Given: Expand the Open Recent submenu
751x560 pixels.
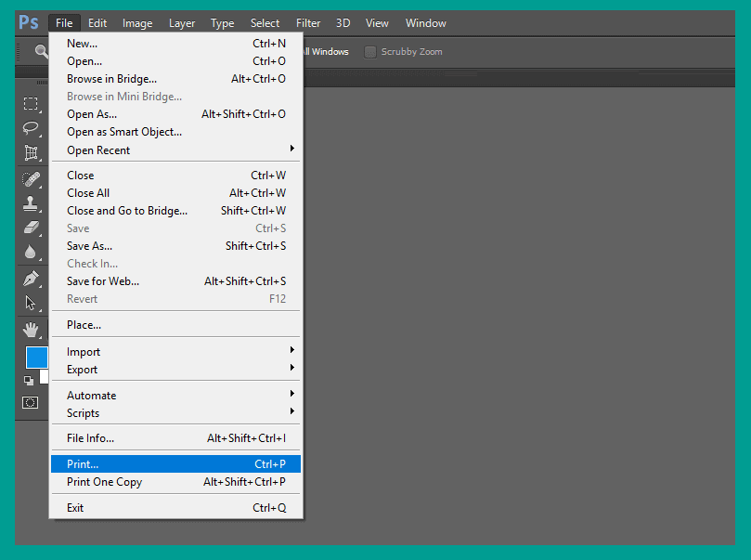Looking at the screenshot, I should tap(175, 150).
